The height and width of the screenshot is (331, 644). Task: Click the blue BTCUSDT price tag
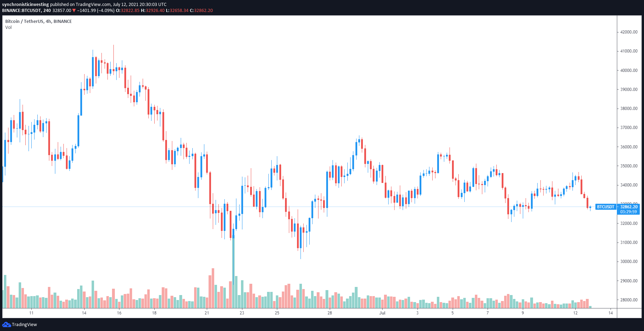(605, 207)
